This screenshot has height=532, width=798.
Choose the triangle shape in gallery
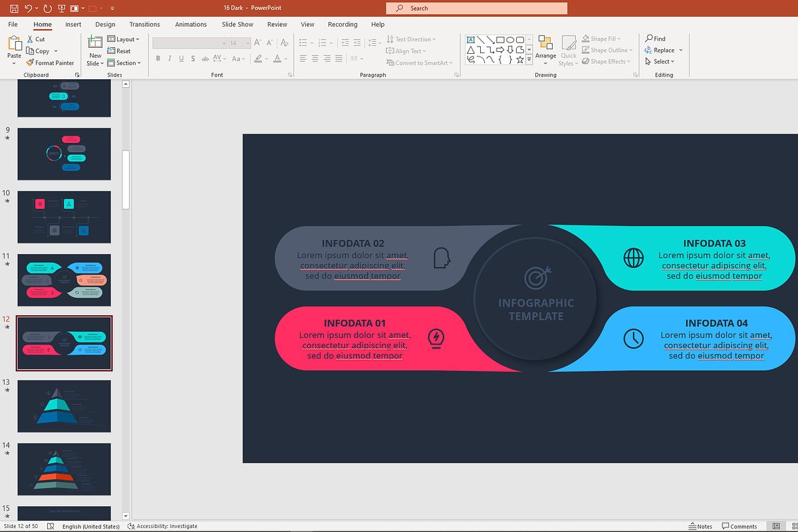(x=471, y=50)
